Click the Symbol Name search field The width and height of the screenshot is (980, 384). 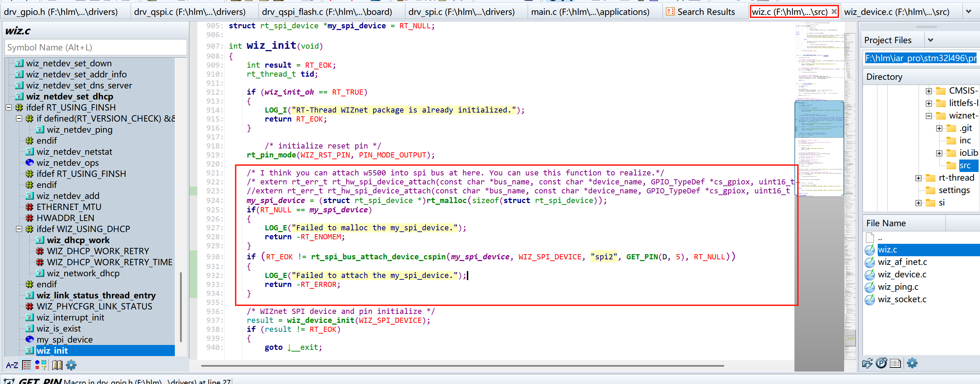[x=95, y=48]
